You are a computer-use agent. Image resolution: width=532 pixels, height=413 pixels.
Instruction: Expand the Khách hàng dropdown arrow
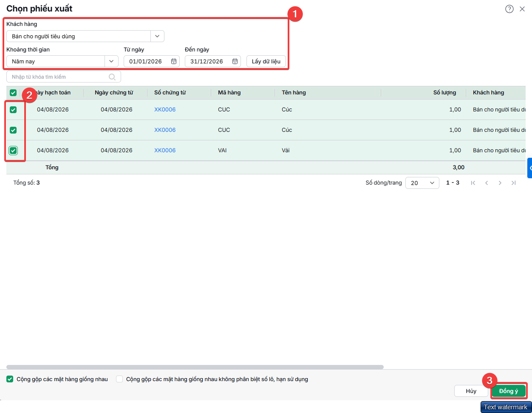pos(157,36)
